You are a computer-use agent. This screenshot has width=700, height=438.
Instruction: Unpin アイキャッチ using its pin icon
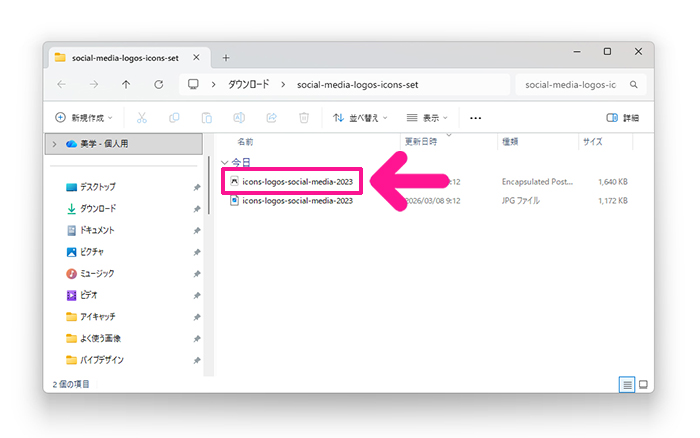tap(196, 317)
